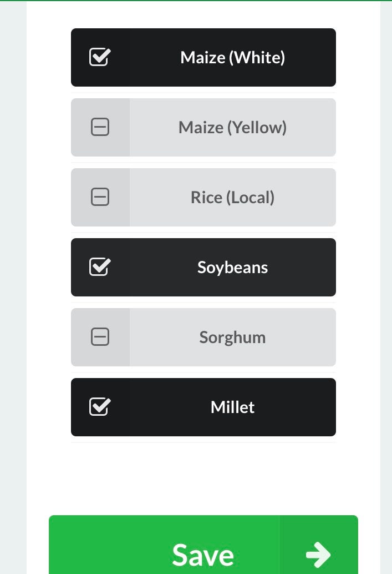Uncheck the Millet checkmark icon
Screen dimensions: 392x574
100,407
